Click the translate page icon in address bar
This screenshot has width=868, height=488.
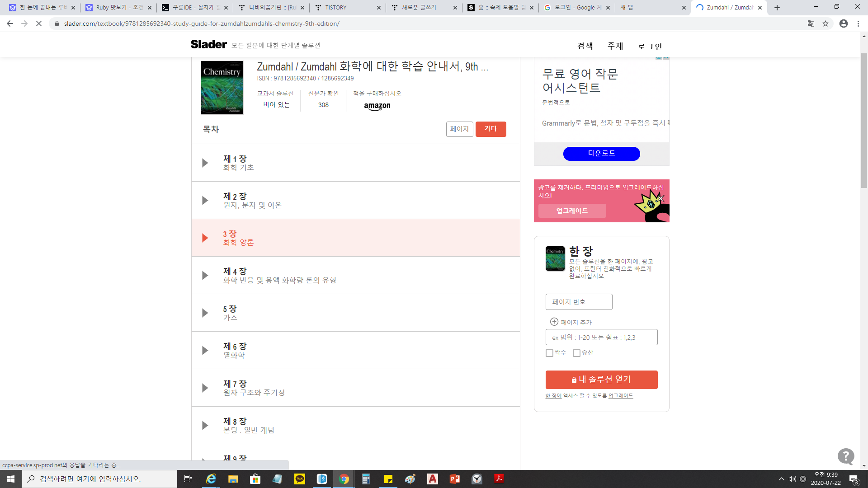point(811,23)
